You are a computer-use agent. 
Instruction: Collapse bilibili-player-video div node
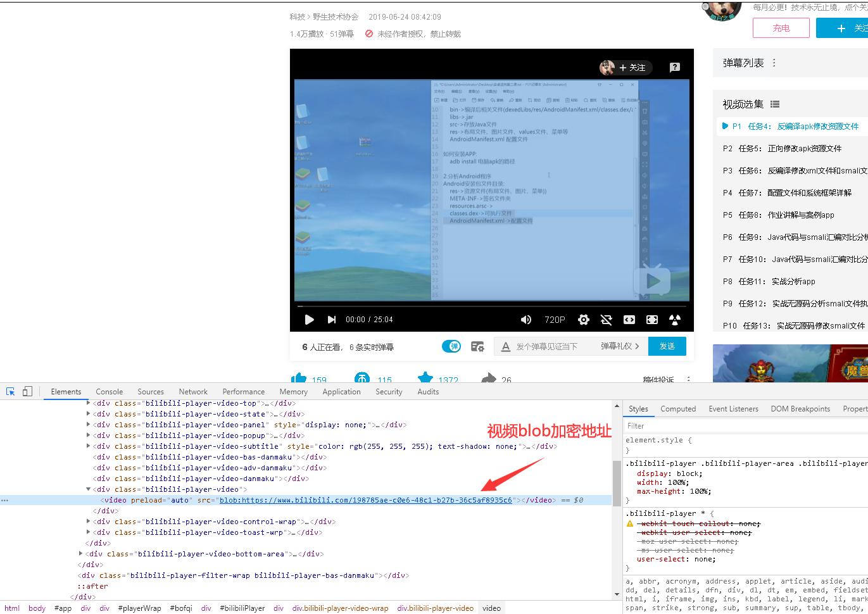click(88, 489)
